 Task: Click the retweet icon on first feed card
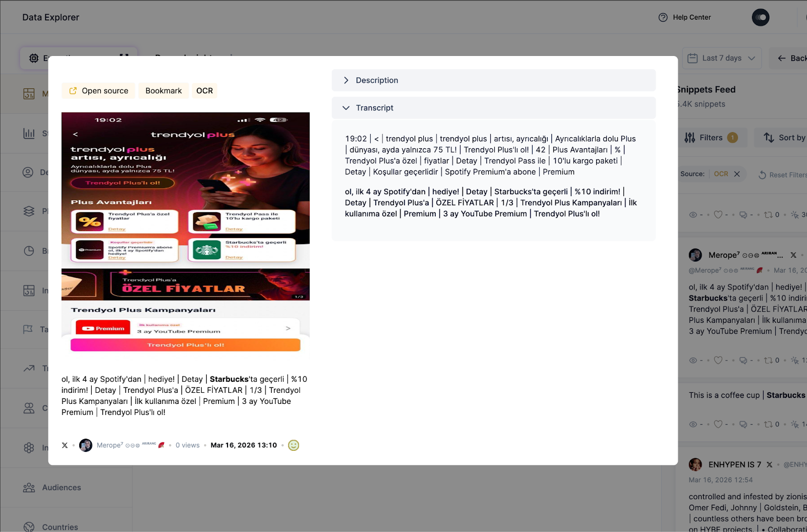coord(768,215)
